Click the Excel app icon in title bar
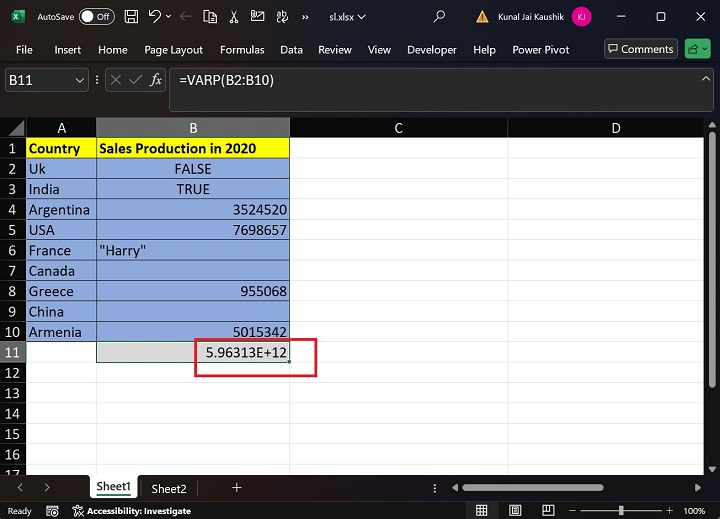Image resolution: width=720 pixels, height=519 pixels. (x=18, y=17)
